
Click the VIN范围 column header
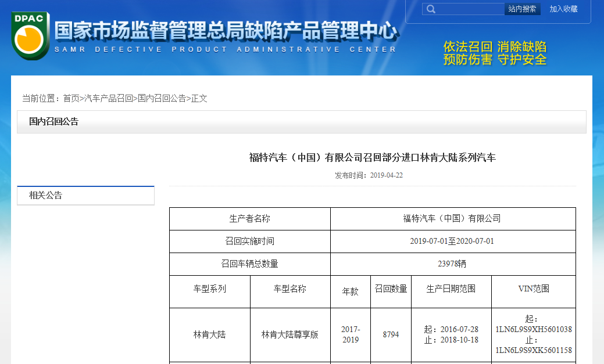pos(534,291)
